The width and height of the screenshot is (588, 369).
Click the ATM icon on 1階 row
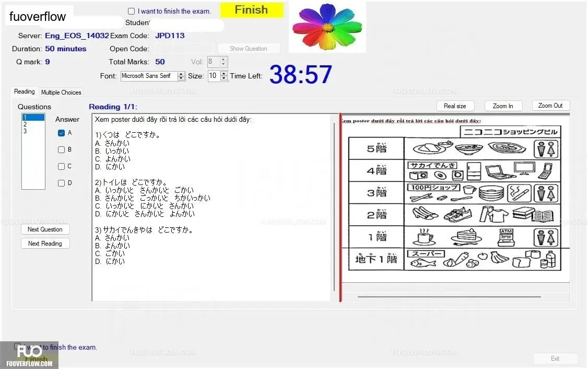pos(506,237)
